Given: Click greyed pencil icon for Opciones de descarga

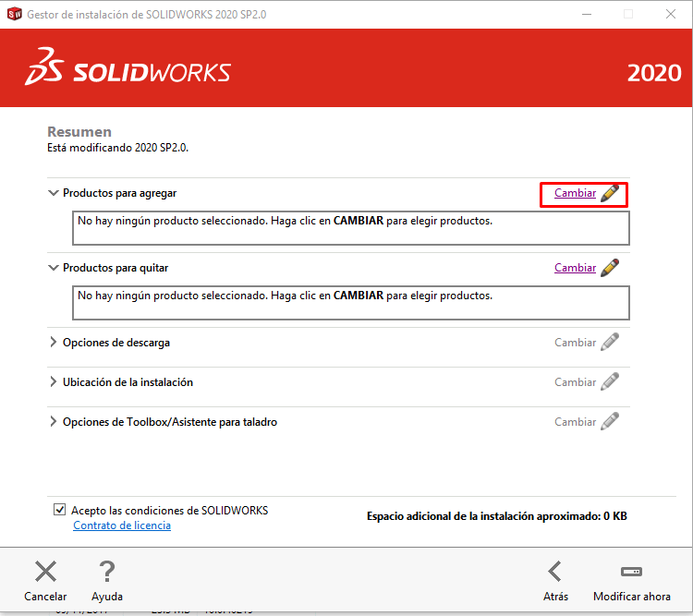Looking at the screenshot, I should pyautogui.click(x=610, y=343).
